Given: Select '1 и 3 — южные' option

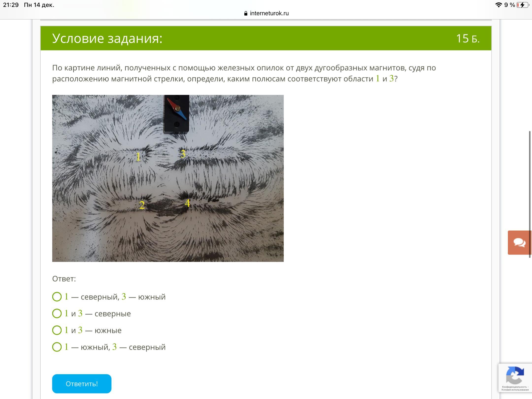Looking at the screenshot, I should click(87, 330).
